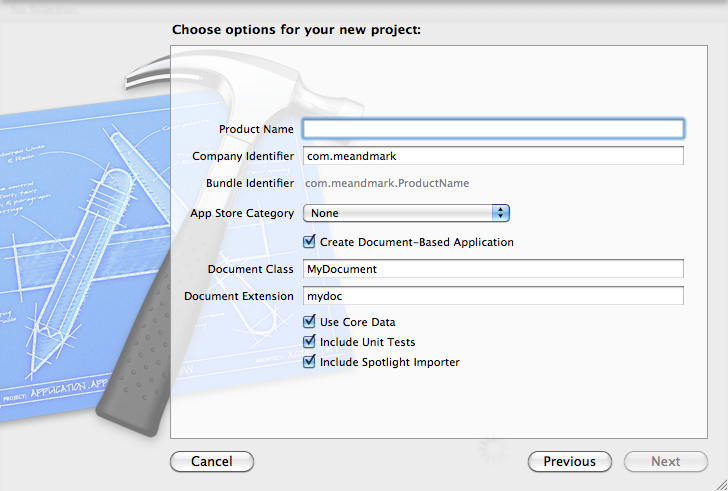
Task: Go back with the Previous button
Action: 569,462
